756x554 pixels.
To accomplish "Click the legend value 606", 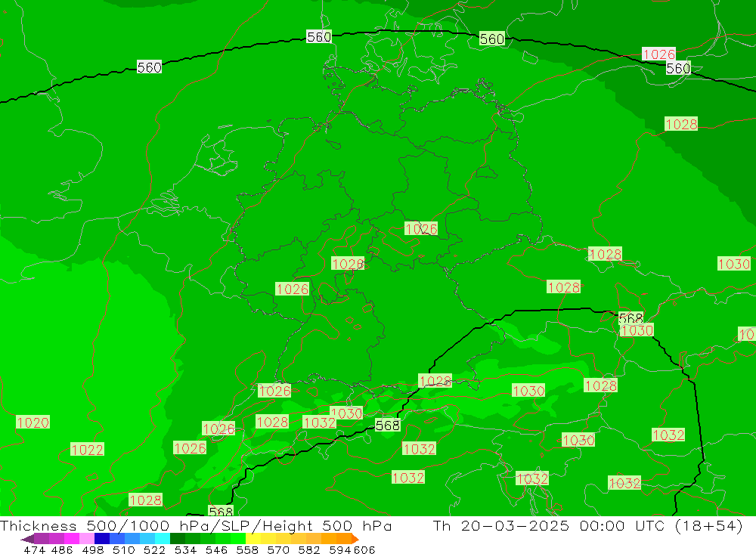I will pos(364,549).
